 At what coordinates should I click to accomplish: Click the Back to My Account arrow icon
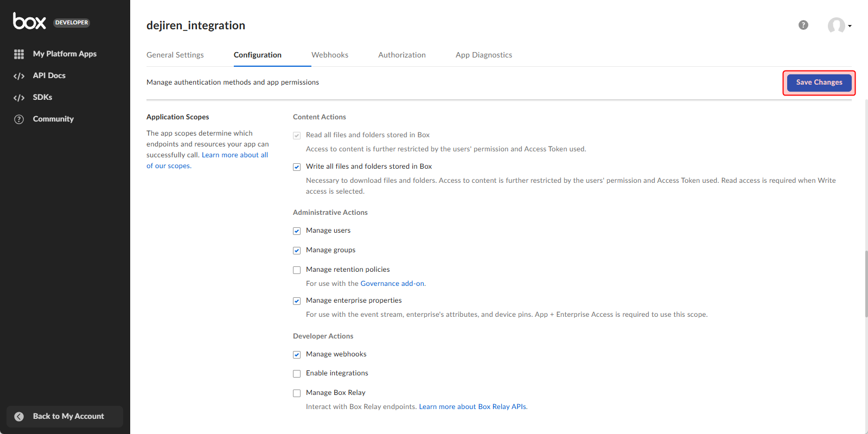click(x=19, y=417)
